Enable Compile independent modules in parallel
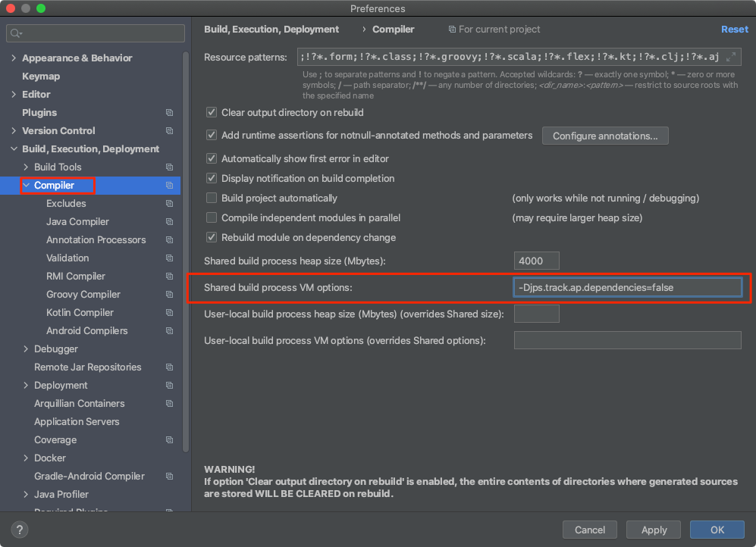The height and width of the screenshot is (547, 756). [x=211, y=218]
